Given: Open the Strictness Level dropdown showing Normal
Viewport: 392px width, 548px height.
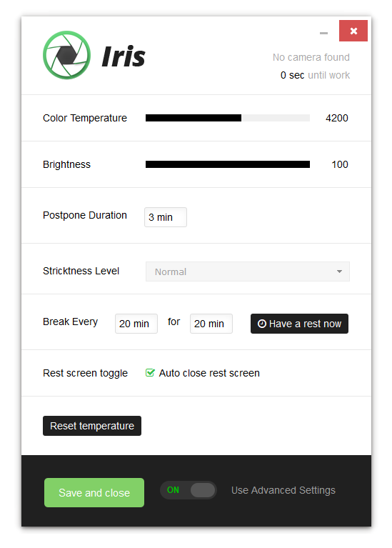Looking at the screenshot, I should tap(247, 271).
